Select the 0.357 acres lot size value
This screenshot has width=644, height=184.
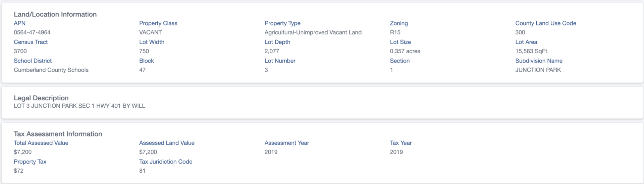coord(405,51)
